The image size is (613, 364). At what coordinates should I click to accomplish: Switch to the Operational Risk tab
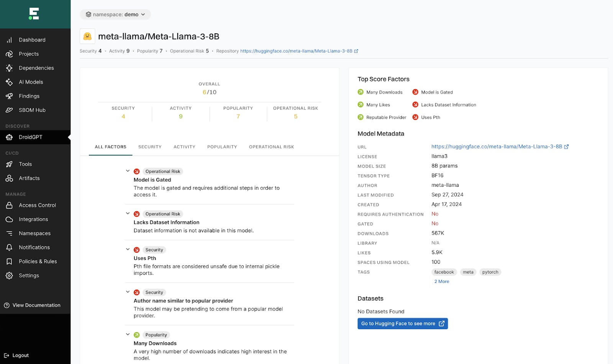[271, 147]
